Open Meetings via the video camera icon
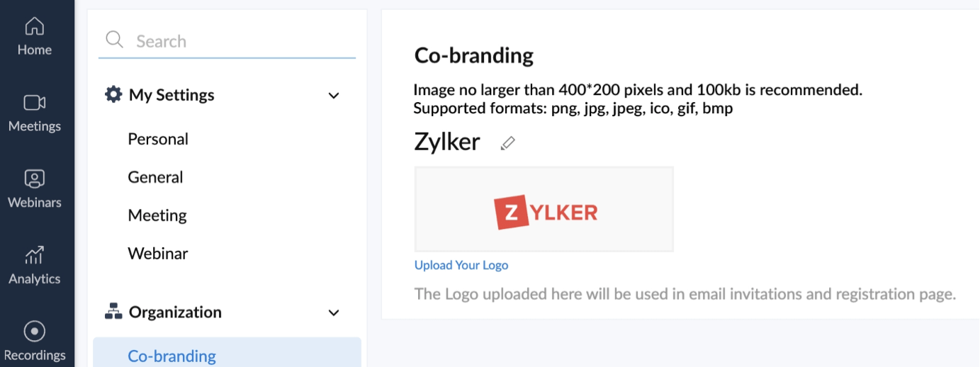Viewport: 980px width, 367px height. 34,103
